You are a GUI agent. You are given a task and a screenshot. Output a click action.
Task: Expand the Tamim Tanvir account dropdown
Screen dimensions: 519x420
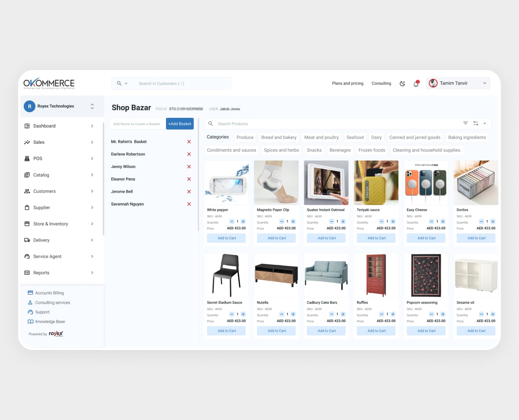(x=484, y=83)
